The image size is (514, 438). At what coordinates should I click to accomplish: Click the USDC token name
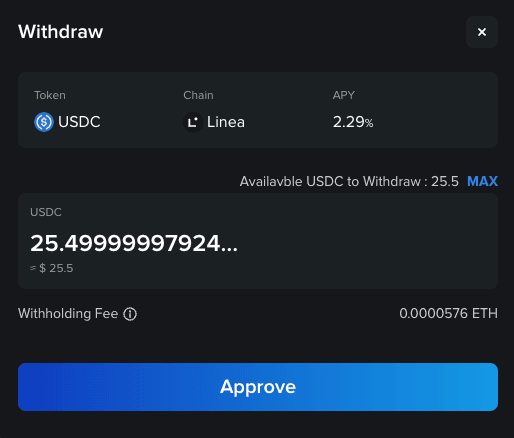click(79, 122)
